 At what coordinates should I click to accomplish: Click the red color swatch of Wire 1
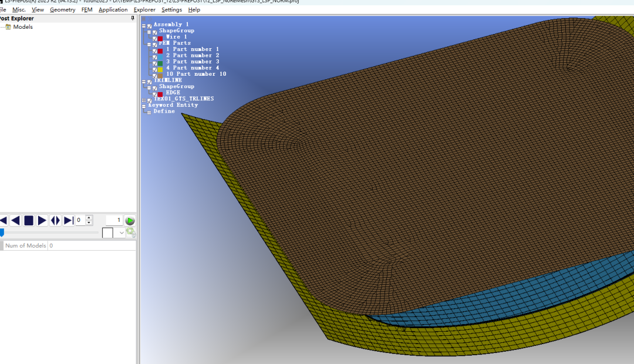pyautogui.click(x=160, y=38)
